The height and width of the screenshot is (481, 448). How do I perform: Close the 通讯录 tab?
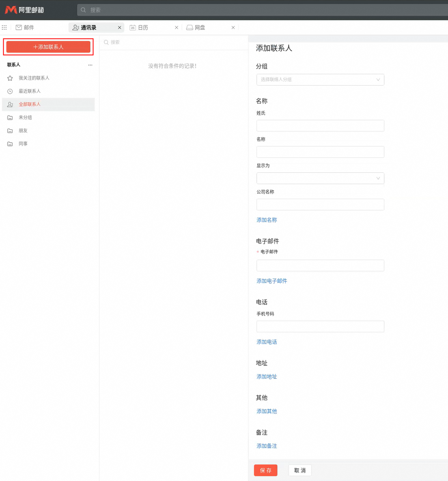(119, 28)
